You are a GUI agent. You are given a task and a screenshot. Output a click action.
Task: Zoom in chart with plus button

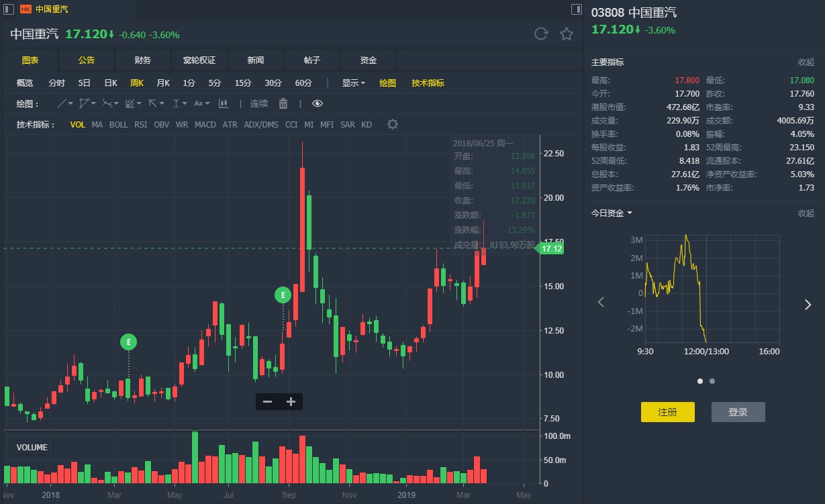[291, 401]
